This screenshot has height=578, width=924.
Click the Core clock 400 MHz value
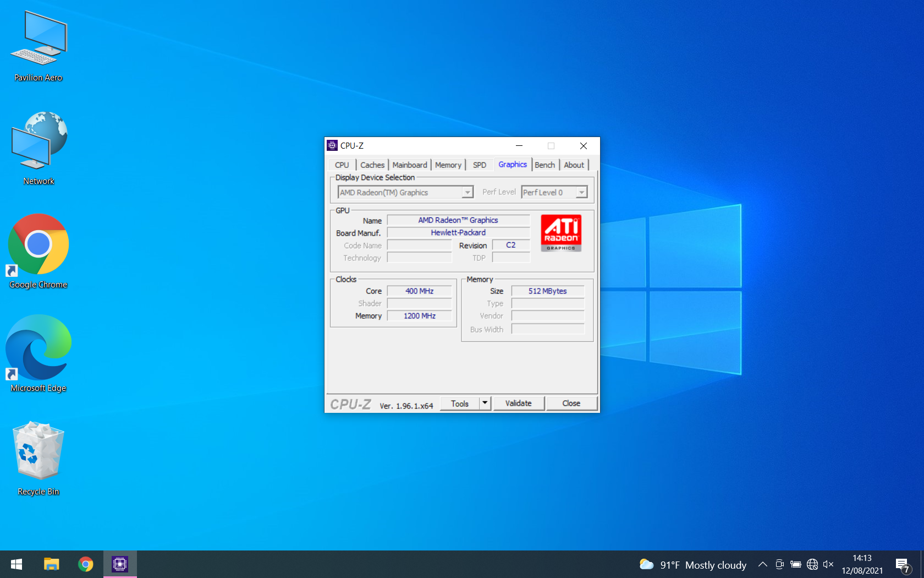click(x=420, y=291)
